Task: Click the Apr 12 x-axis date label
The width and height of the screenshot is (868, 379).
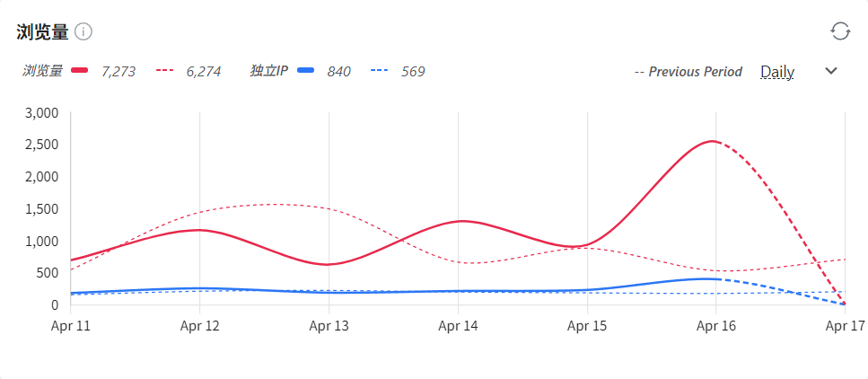Action: pyautogui.click(x=199, y=326)
